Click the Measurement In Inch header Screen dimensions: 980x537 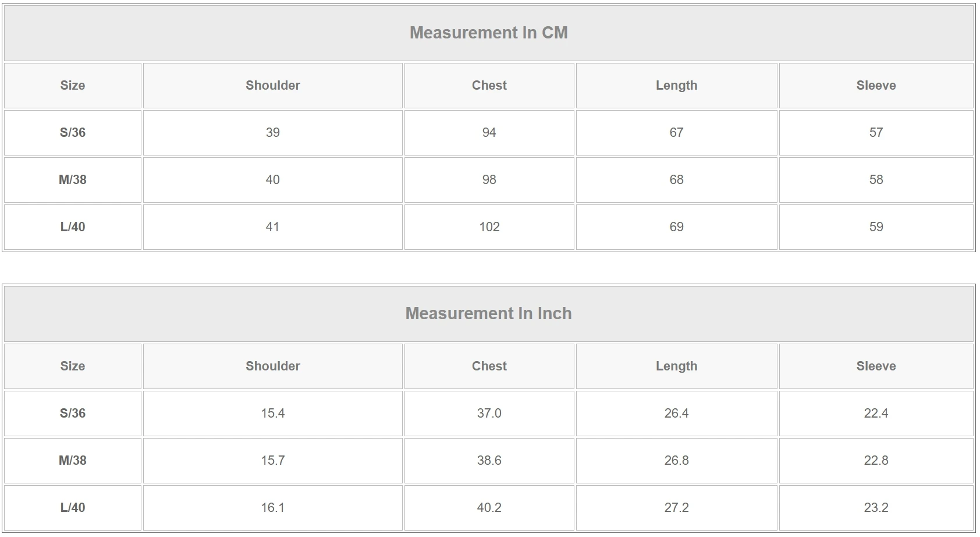[x=488, y=313]
